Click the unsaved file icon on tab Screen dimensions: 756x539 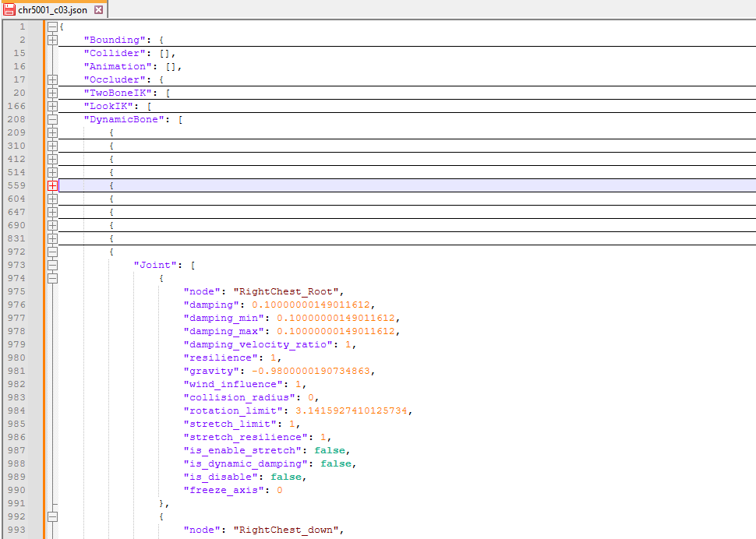(9, 9)
